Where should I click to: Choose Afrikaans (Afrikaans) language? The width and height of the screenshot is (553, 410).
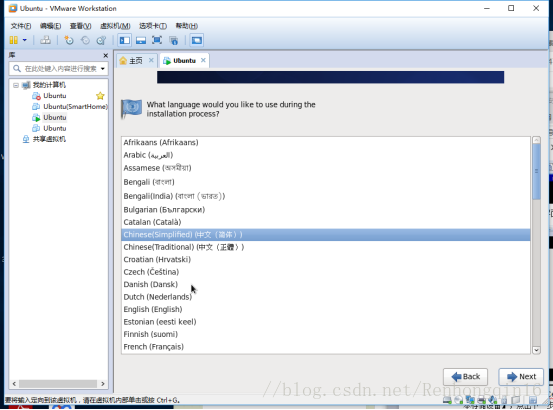pyautogui.click(x=326, y=142)
